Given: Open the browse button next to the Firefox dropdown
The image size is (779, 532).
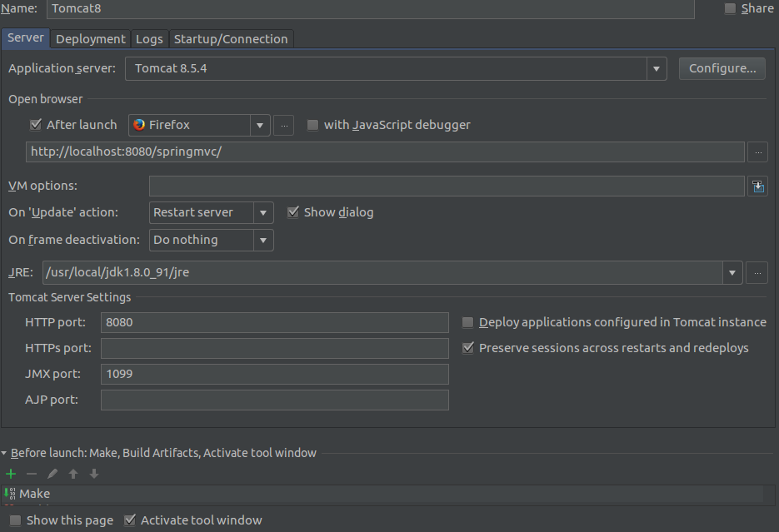Looking at the screenshot, I should pos(283,125).
